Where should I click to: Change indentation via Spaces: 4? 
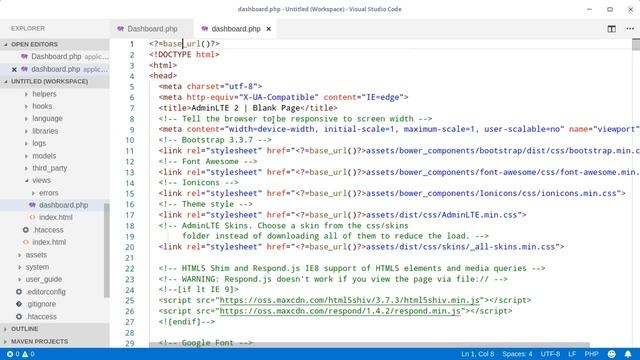[x=517, y=354]
